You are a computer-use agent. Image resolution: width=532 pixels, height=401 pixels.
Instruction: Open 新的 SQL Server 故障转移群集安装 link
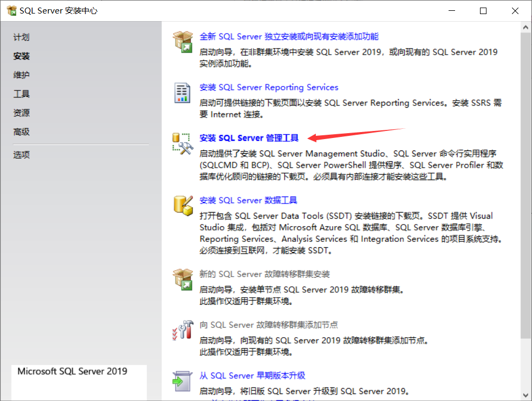click(264, 274)
